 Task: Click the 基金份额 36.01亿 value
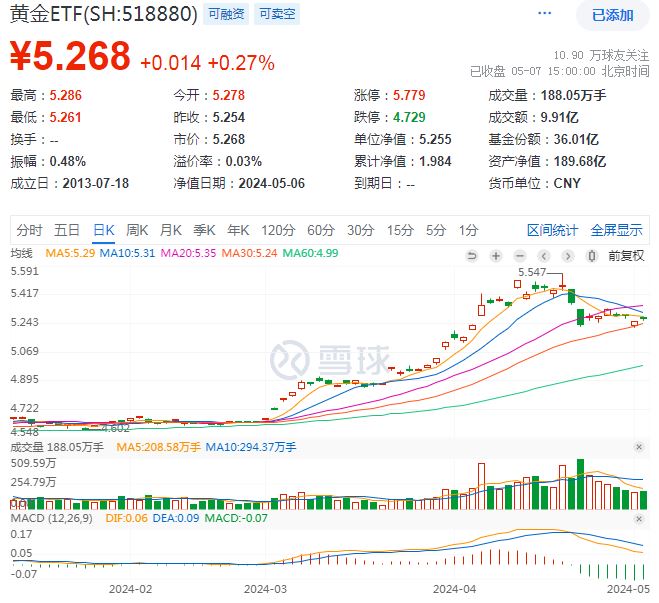click(x=576, y=140)
